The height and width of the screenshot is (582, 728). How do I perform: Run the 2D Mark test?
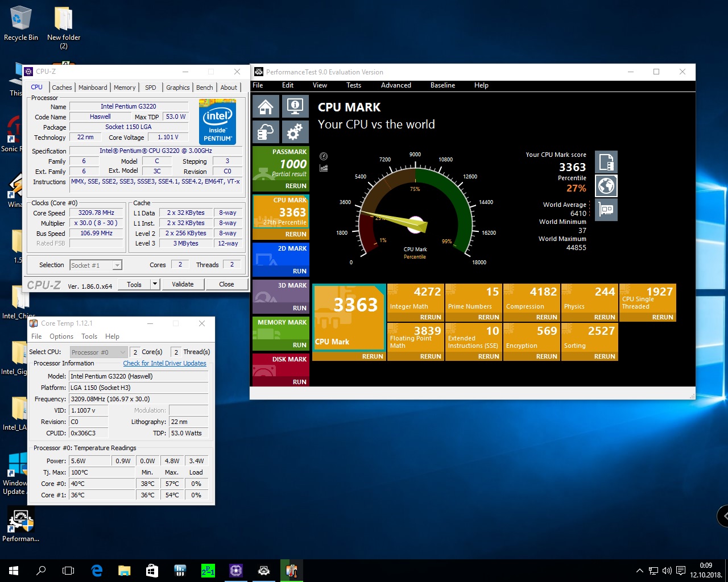[x=300, y=271]
